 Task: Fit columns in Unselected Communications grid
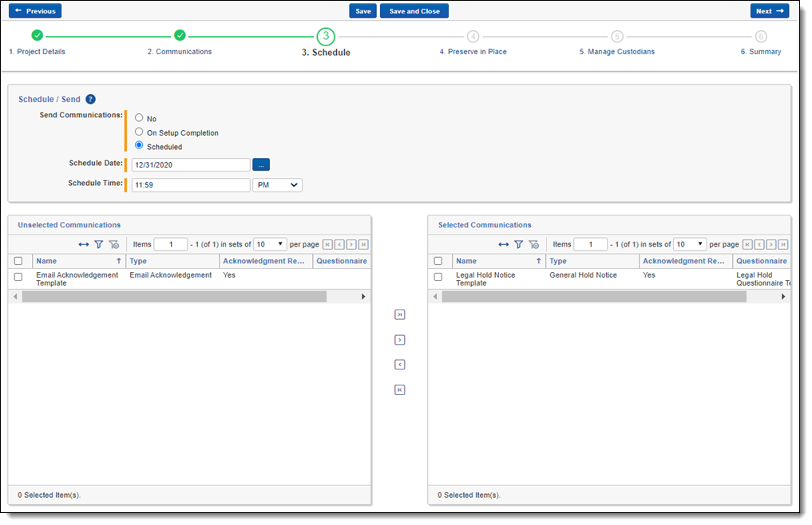[x=84, y=245]
